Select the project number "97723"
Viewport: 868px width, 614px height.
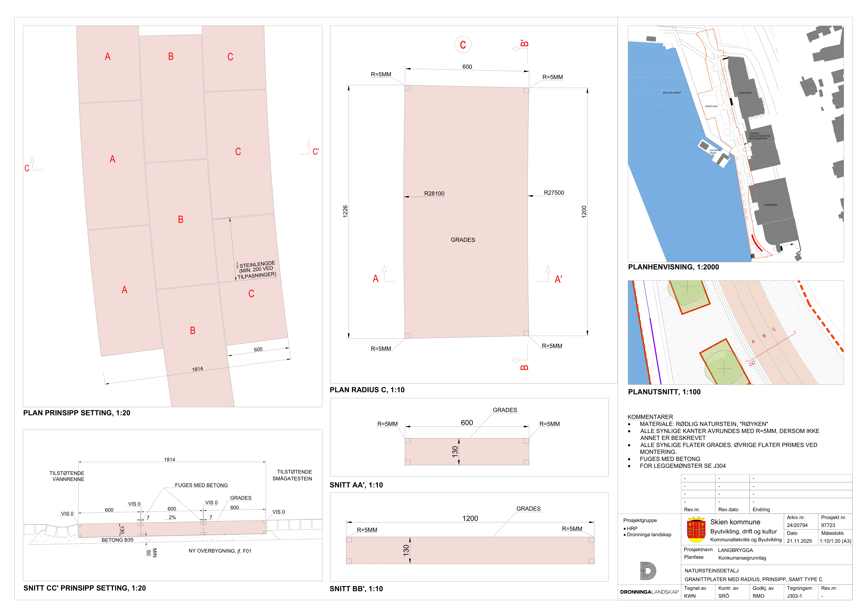tap(828, 525)
